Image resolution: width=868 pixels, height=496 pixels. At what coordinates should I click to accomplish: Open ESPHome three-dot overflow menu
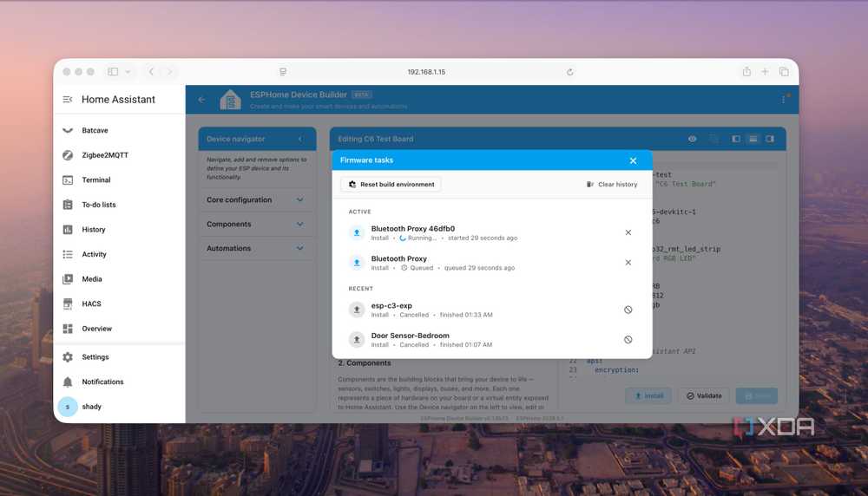tap(783, 100)
